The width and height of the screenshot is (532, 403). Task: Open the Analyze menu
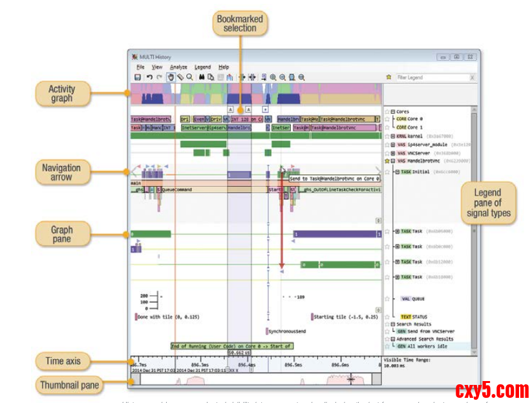pyautogui.click(x=178, y=67)
